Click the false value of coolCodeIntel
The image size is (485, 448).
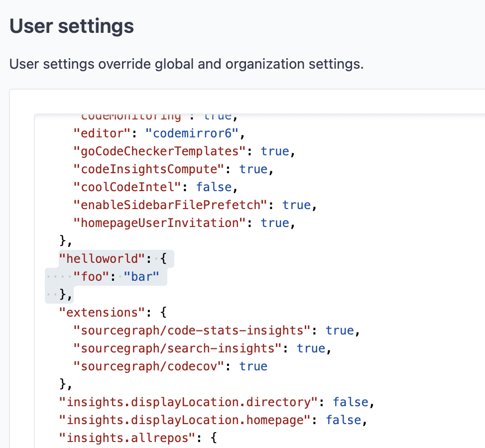point(214,187)
